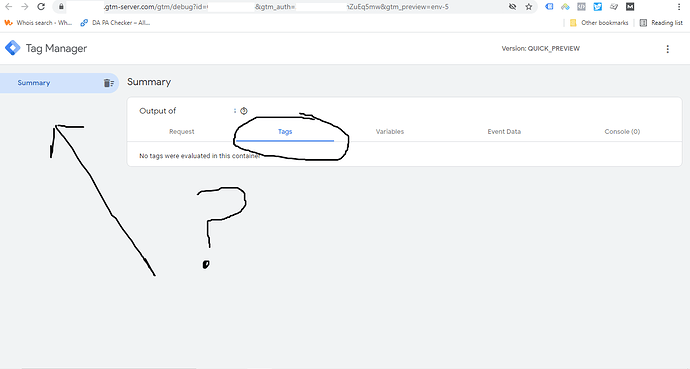Clear the summary list with trash icon
Image resolution: width=690 pixels, height=369 pixels.
[x=108, y=83]
